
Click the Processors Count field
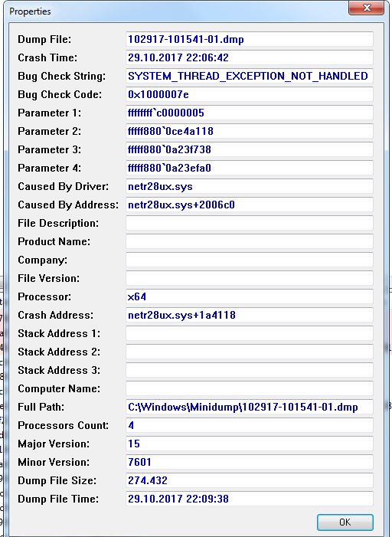coord(250,425)
